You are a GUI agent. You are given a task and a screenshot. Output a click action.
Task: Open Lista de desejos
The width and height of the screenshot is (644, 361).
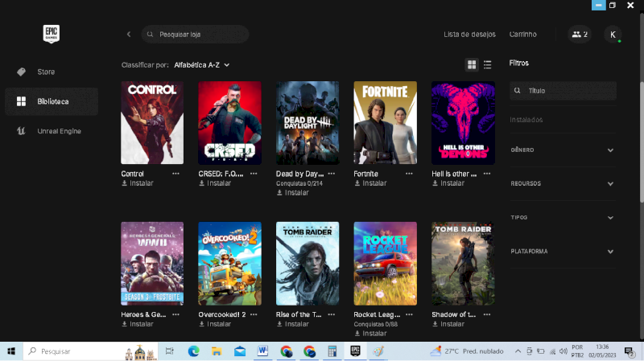pyautogui.click(x=469, y=35)
